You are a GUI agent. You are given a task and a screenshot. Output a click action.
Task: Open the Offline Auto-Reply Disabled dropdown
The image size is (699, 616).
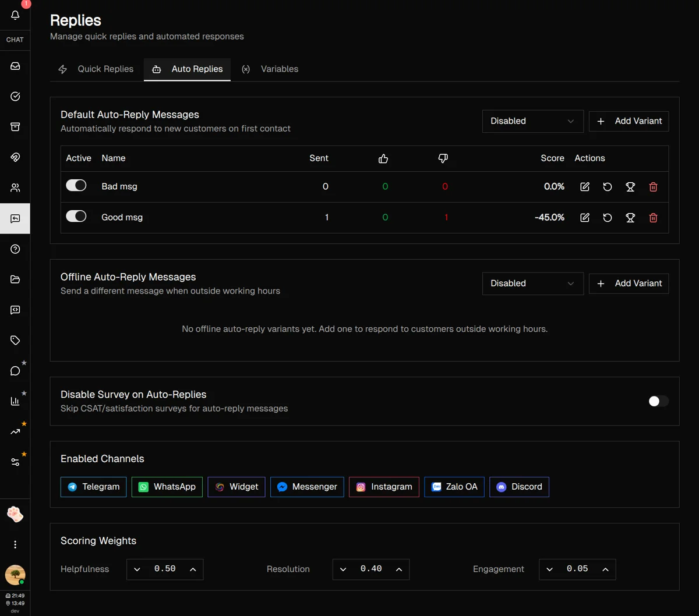532,284
